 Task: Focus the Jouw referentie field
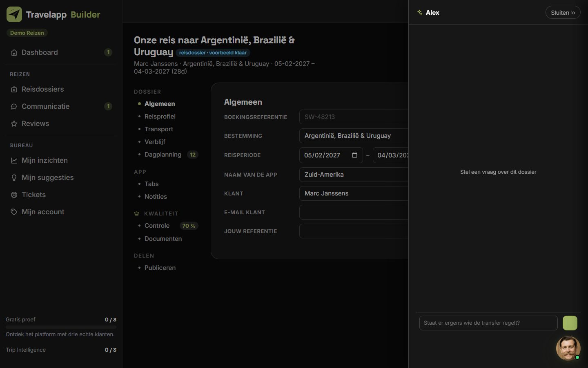354,231
